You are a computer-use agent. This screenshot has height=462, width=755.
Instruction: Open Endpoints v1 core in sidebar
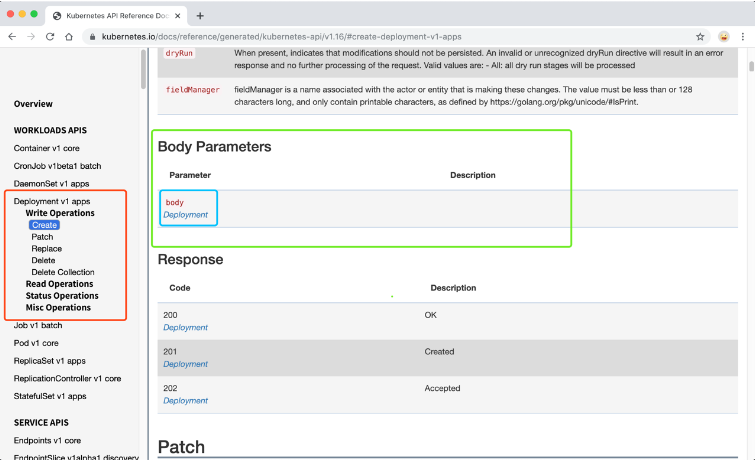pos(47,441)
